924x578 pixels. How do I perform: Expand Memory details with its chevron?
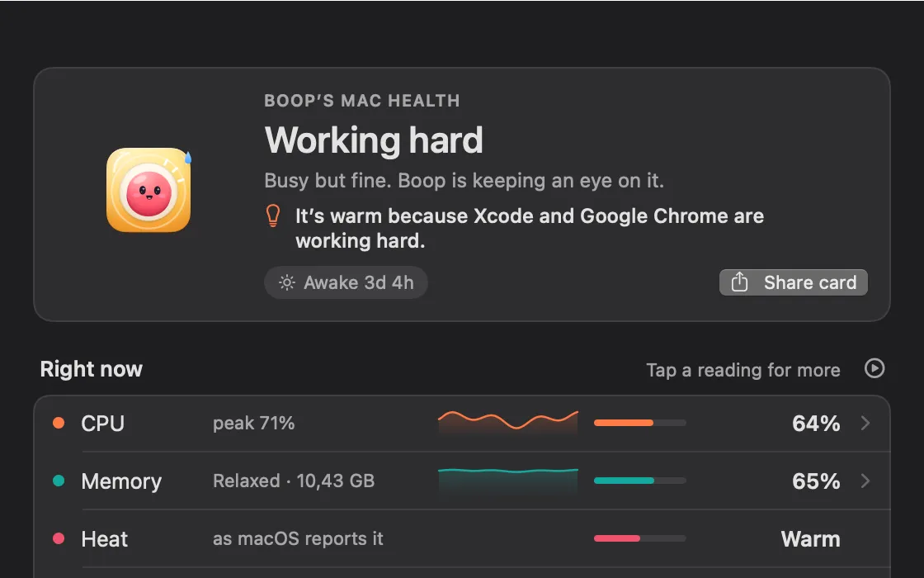[865, 481]
